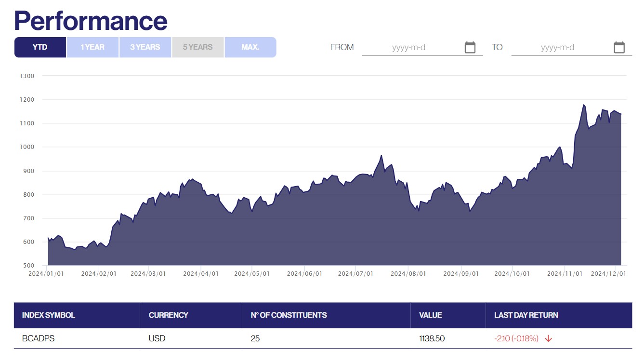Click the INDEX SYMBOL column header

click(x=49, y=315)
